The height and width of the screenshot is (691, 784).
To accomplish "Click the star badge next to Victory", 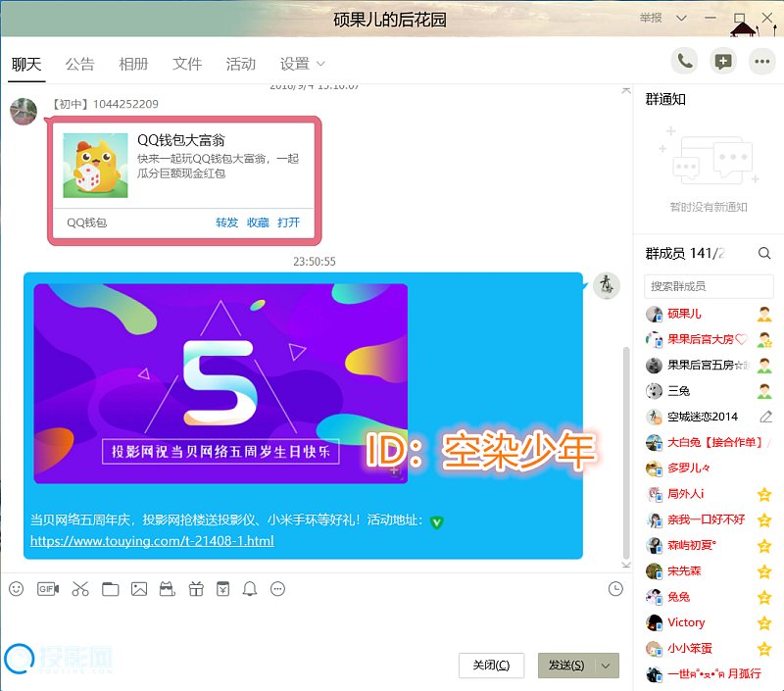I will (764, 622).
